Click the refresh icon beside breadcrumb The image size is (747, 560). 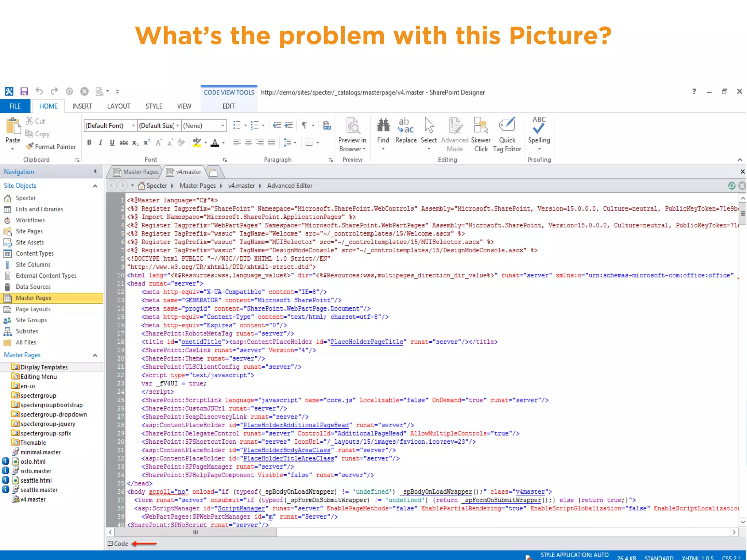[x=732, y=186]
